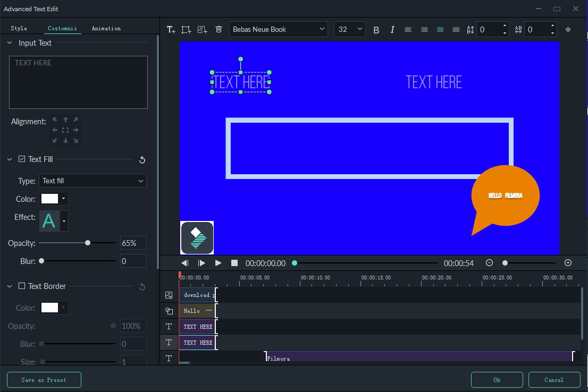Switch to the Style tab
This screenshot has width=588, height=392.
tap(19, 29)
